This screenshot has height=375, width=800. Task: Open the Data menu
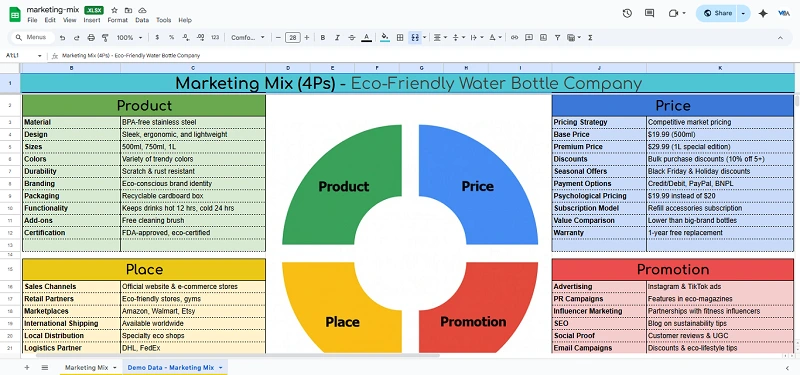[142, 20]
